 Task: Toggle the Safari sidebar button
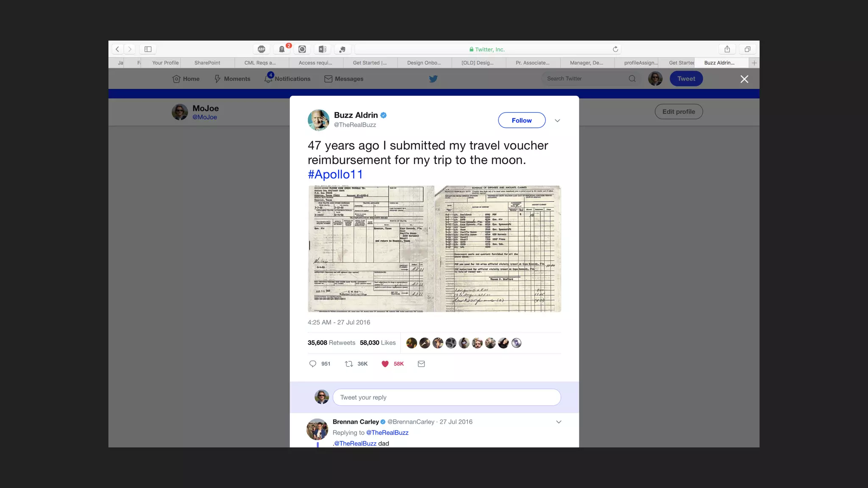[148, 49]
